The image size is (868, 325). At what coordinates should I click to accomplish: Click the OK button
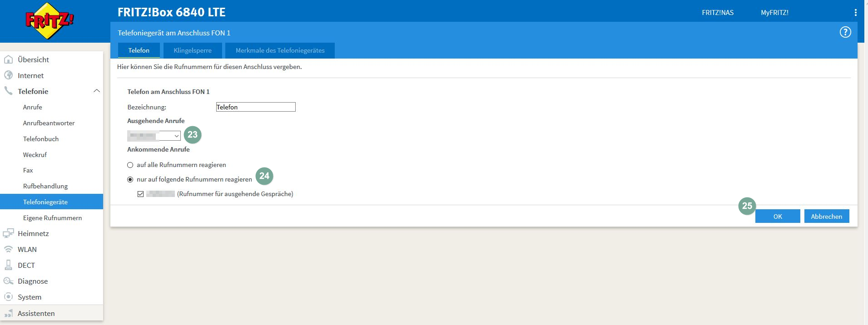click(778, 216)
